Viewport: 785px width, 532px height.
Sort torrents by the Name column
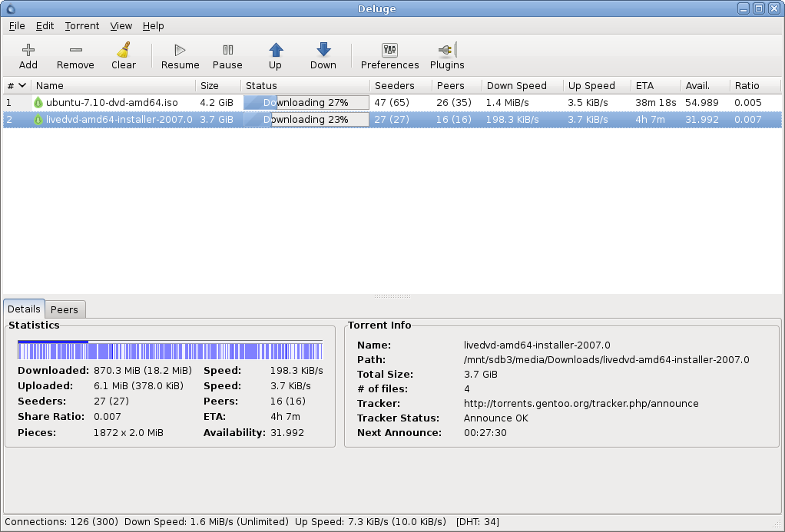point(50,86)
